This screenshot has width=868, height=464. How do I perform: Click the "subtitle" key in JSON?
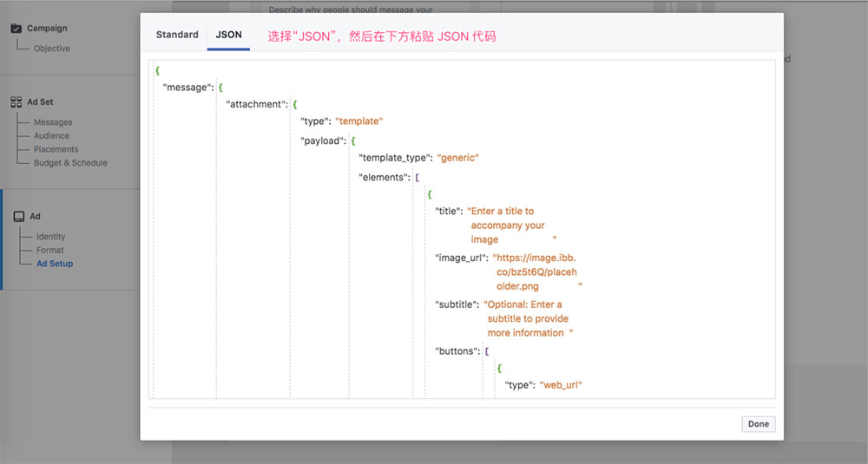point(457,304)
